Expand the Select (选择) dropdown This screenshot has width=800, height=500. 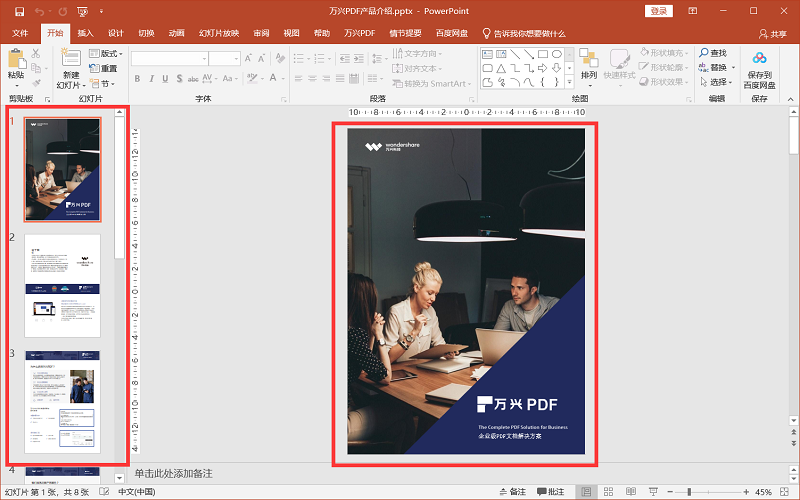[718, 82]
